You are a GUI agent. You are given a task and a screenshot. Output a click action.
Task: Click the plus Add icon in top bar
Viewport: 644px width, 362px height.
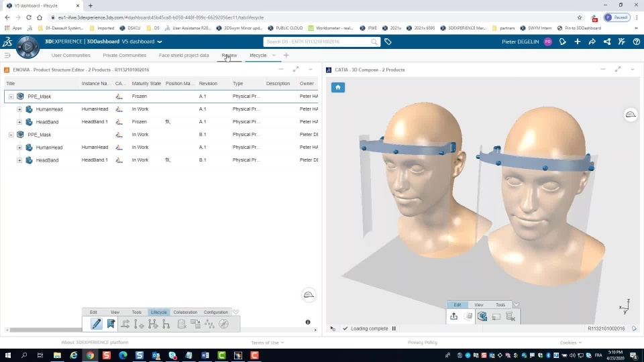578,42
